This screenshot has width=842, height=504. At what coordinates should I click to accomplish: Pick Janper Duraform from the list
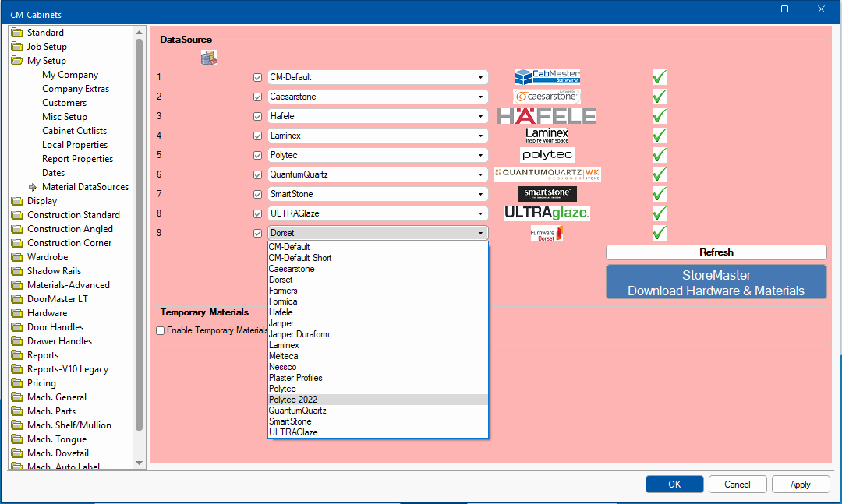point(378,334)
